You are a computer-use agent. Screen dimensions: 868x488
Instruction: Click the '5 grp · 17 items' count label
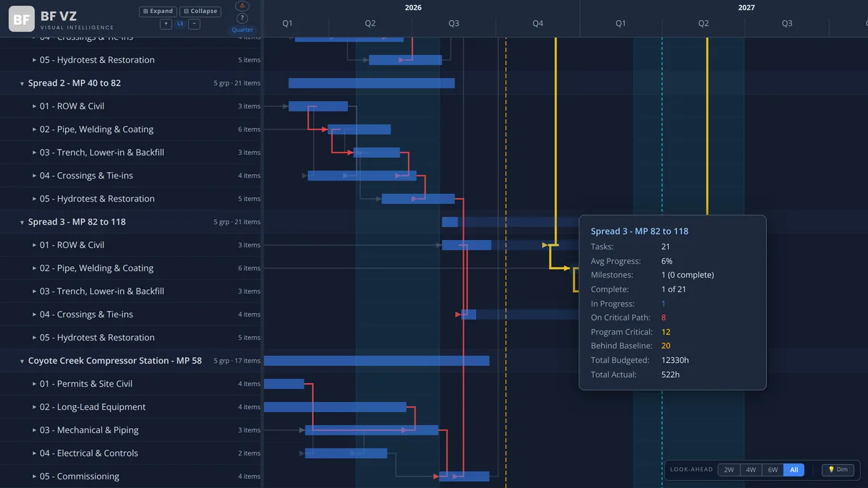(x=237, y=361)
